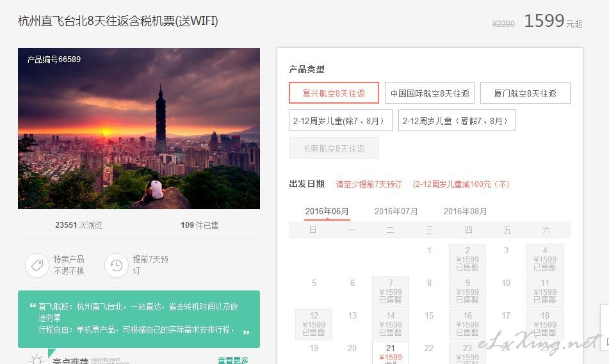Click the 出发日期 section heading

[307, 184]
